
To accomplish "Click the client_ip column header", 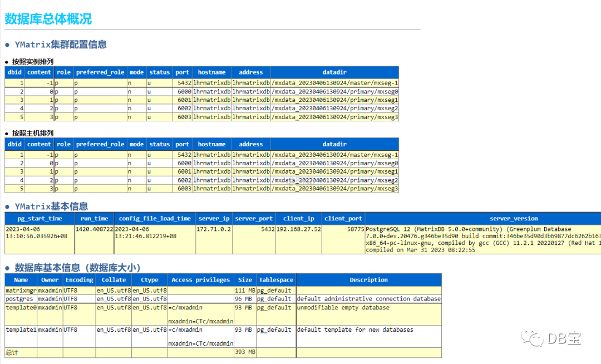I will (x=299, y=218).
